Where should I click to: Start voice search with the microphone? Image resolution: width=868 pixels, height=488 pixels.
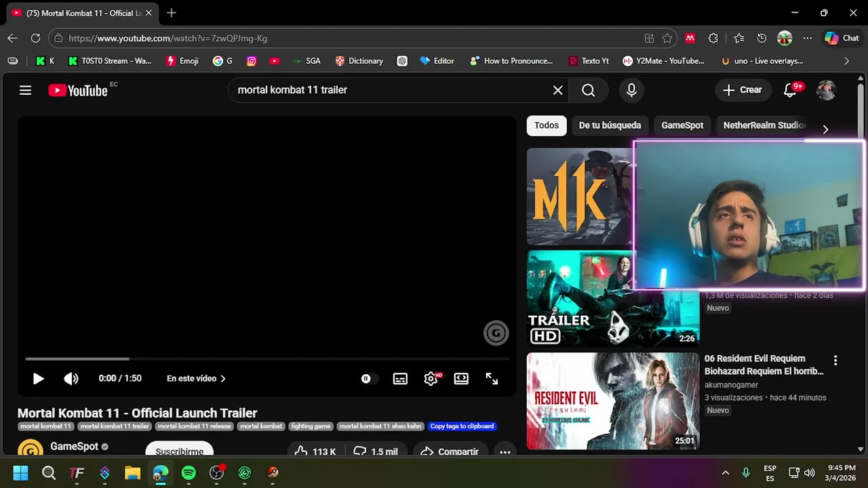[x=631, y=90]
